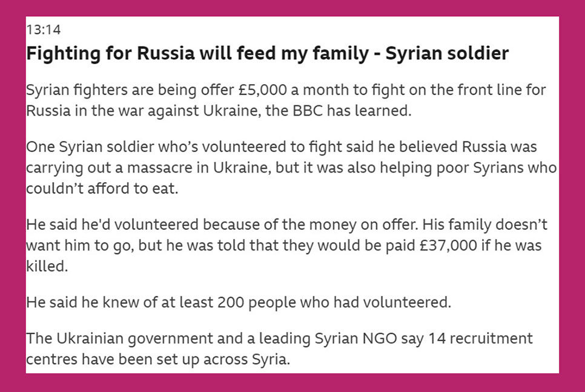The image size is (585, 392).
Task: Click 'Syrian NGO' in the last paragraph
Action: (x=356, y=338)
